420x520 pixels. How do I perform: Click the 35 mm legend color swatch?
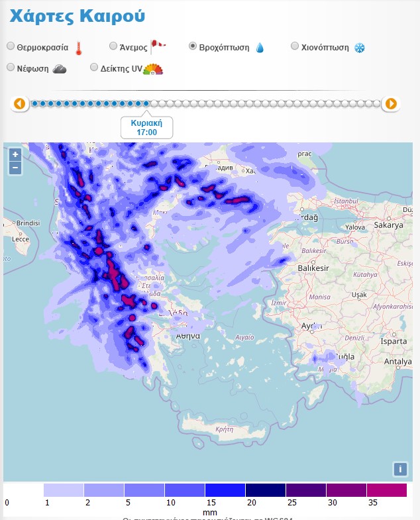386,490
